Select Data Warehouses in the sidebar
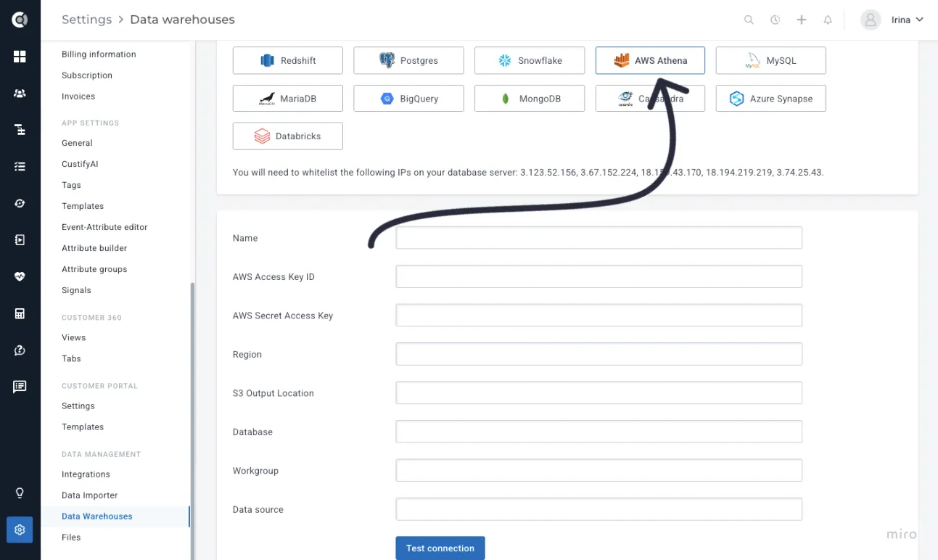The width and height of the screenshot is (938, 560). coord(97,516)
